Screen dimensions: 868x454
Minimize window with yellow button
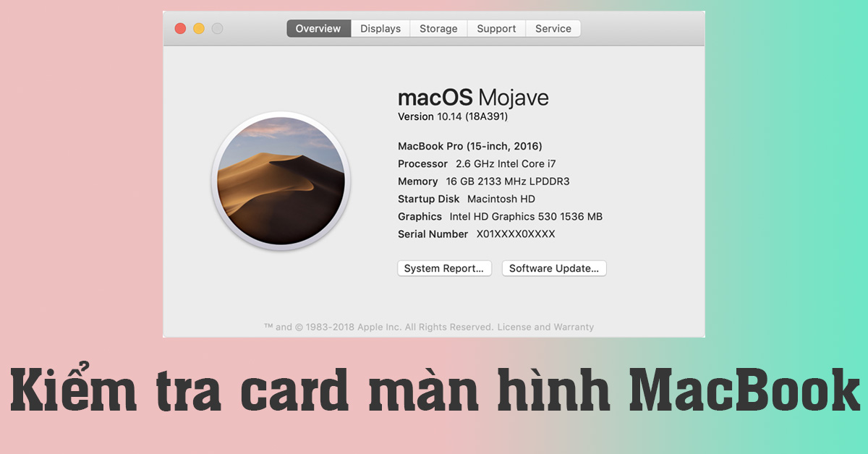point(198,29)
